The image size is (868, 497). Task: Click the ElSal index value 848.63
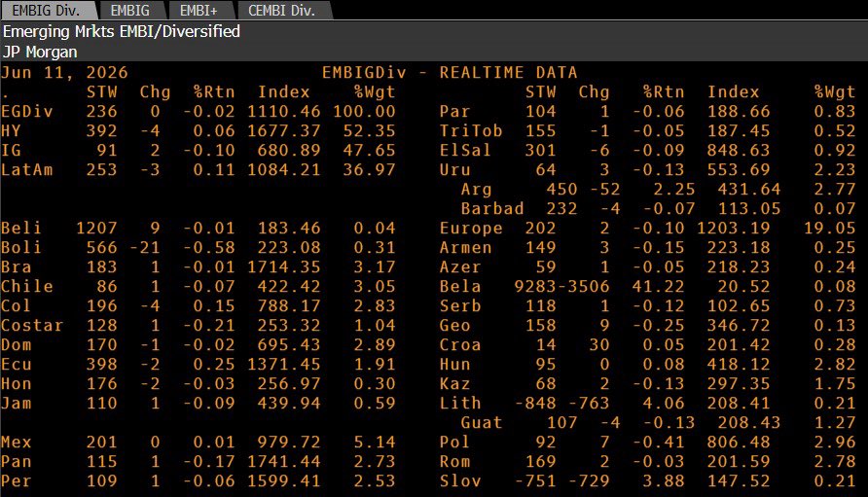coord(739,150)
